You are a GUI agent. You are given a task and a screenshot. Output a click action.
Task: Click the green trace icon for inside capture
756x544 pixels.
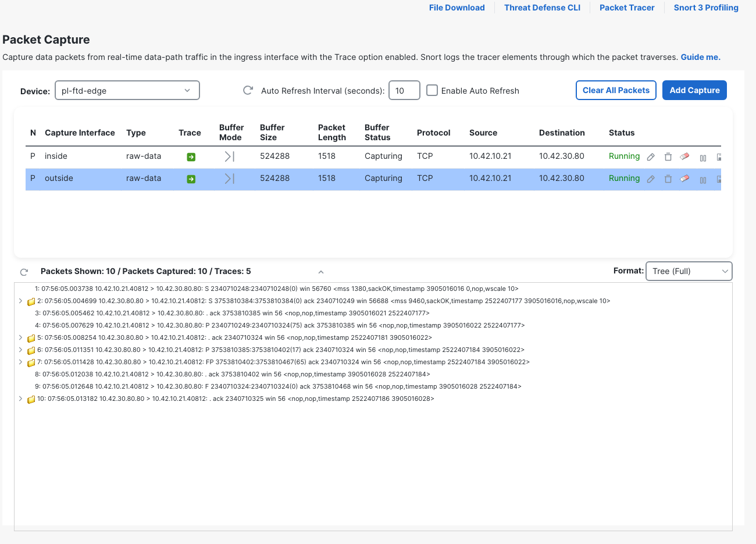tap(191, 157)
